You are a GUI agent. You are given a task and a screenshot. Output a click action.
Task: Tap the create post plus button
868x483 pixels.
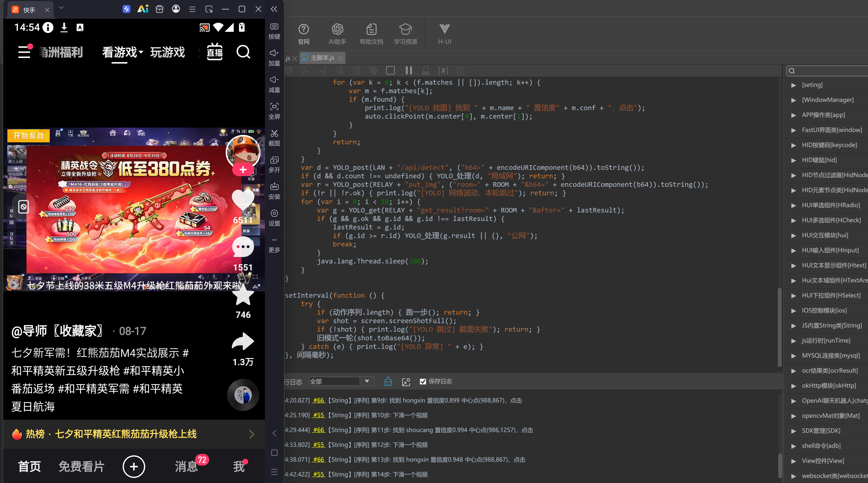click(134, 467)
